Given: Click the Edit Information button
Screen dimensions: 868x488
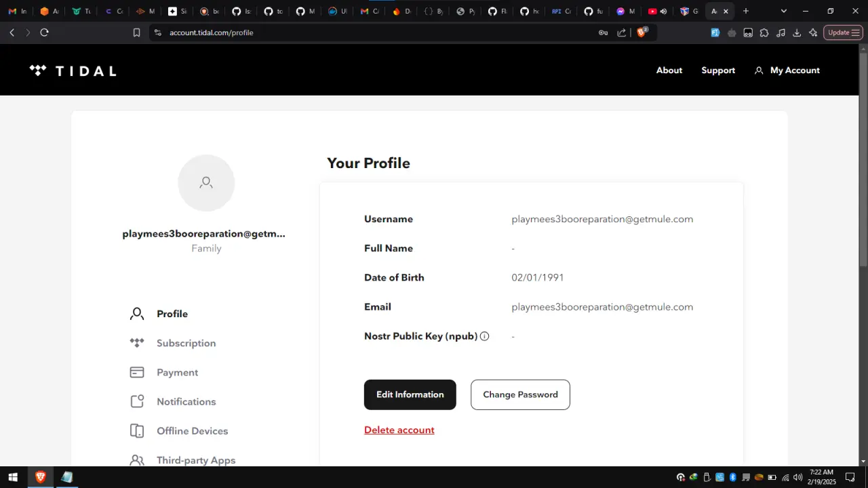Looking at the screenshot, I should tap(410, 394).
